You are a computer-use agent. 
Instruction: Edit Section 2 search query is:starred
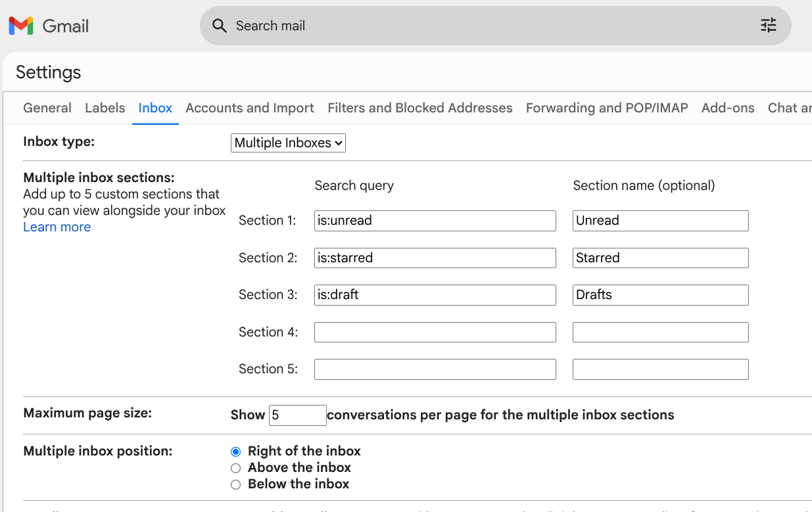435,258
